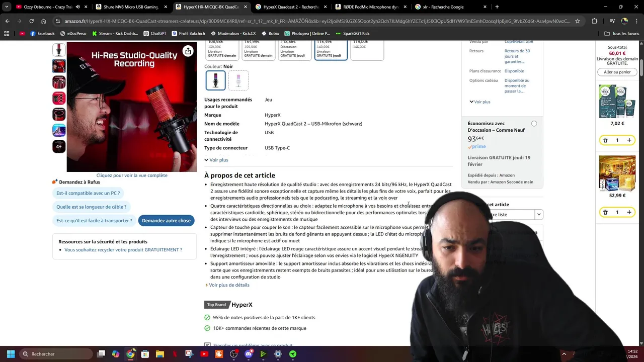
Task: Open browser home page icon
Action: [x=44, y=21]
